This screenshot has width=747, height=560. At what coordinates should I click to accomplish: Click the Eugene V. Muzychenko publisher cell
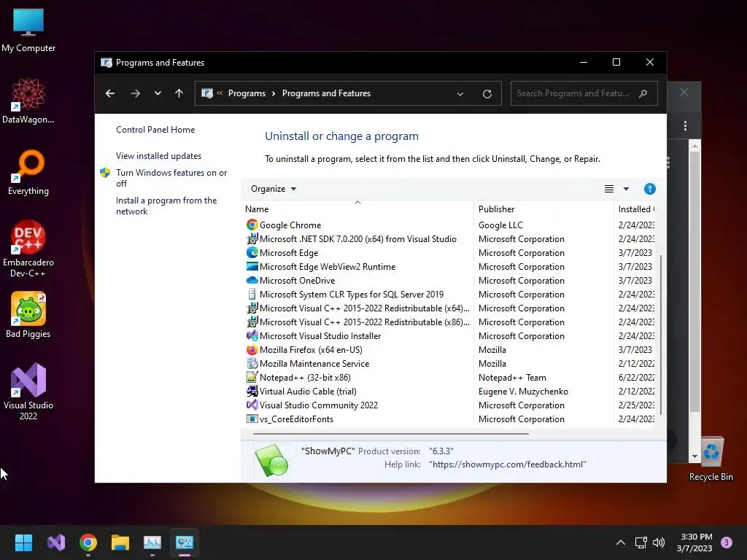[x=523, y=391]
